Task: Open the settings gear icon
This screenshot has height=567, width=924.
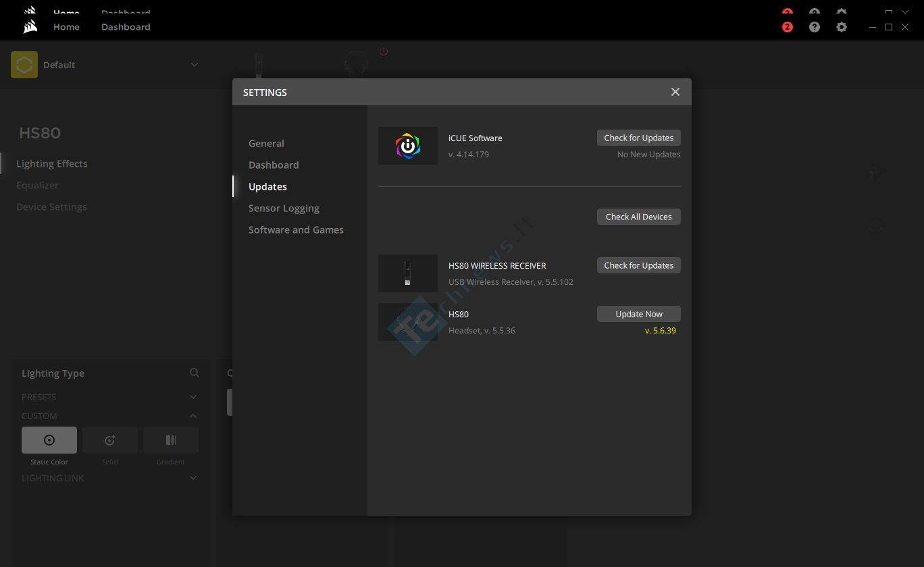Action: point(842,27)
